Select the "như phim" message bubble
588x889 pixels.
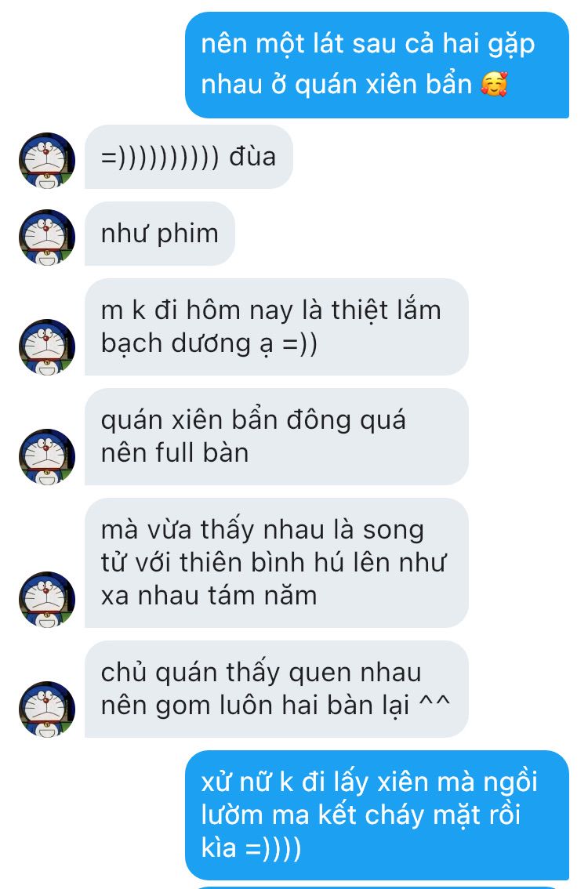point(160,234)
